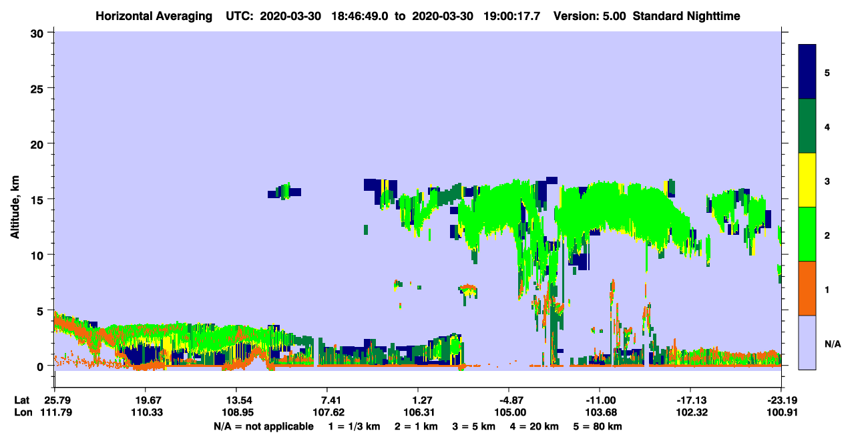This screenshot has width=868, height=445.
Task: Click the 'Lon' axis row label
Action: coord(22,412)
